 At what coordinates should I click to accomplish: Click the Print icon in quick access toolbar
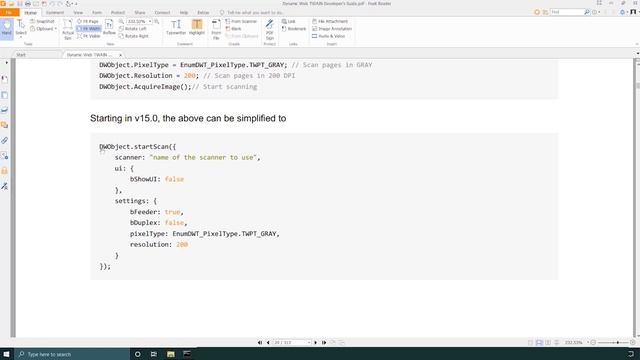(x=28, y=4)
